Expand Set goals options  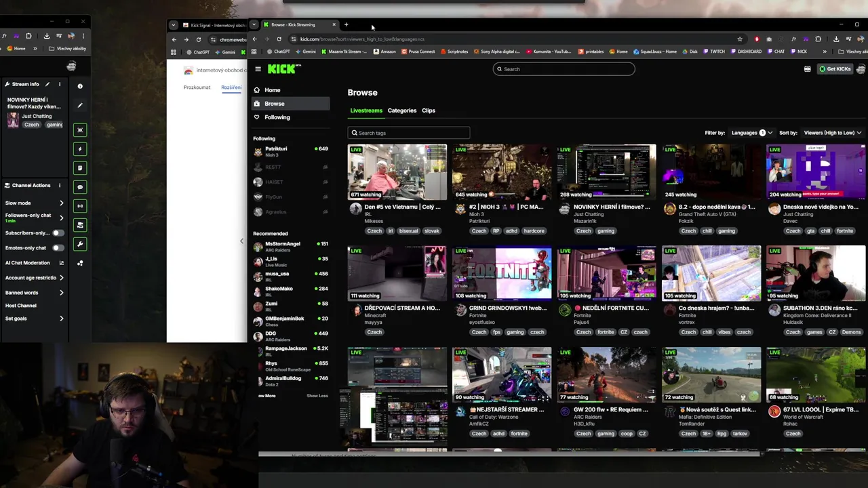[x=62, y=319]
